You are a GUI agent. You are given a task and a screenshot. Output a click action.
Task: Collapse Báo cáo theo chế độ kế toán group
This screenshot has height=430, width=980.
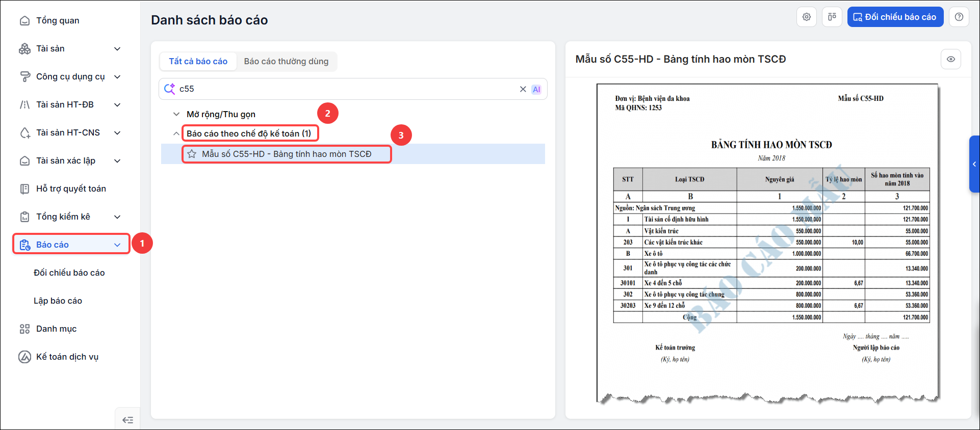point(176,133)
